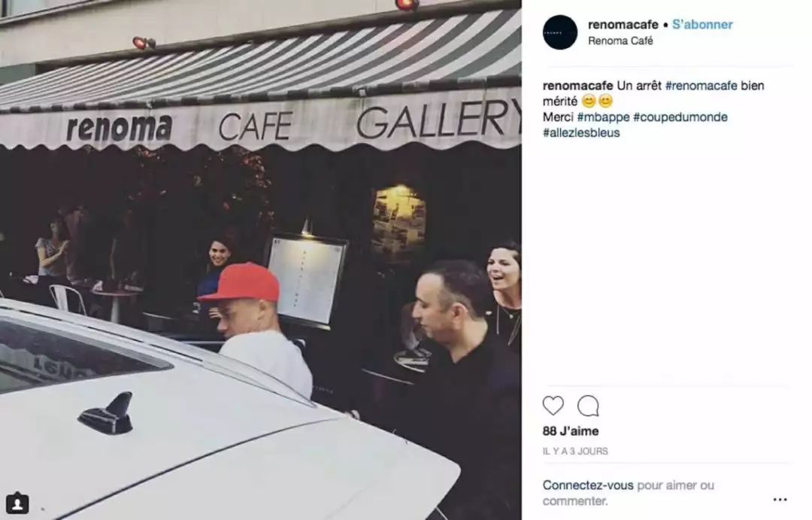Open renomacafe username in the post header
The height and width of the screenshot is (520, 812).
click(623, 24)
